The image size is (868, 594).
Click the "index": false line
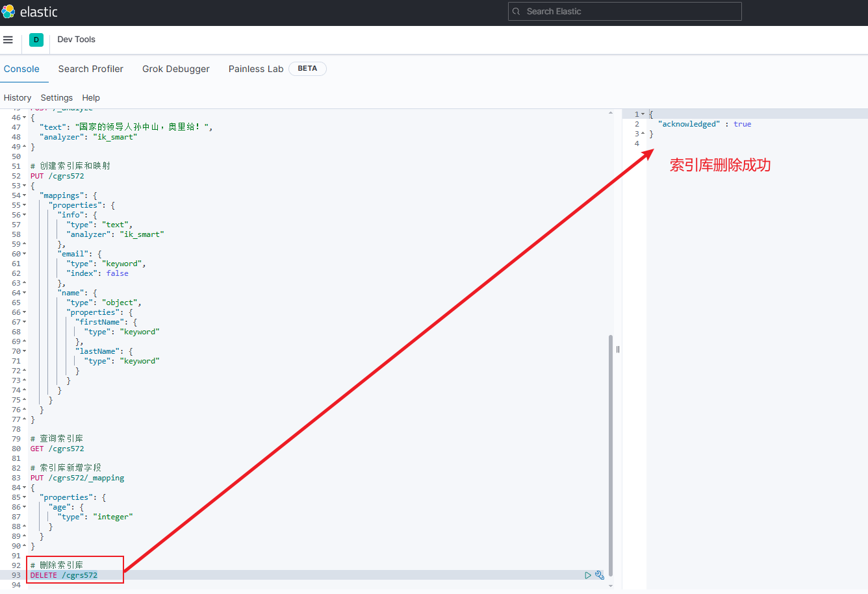[x=97, y=273]
